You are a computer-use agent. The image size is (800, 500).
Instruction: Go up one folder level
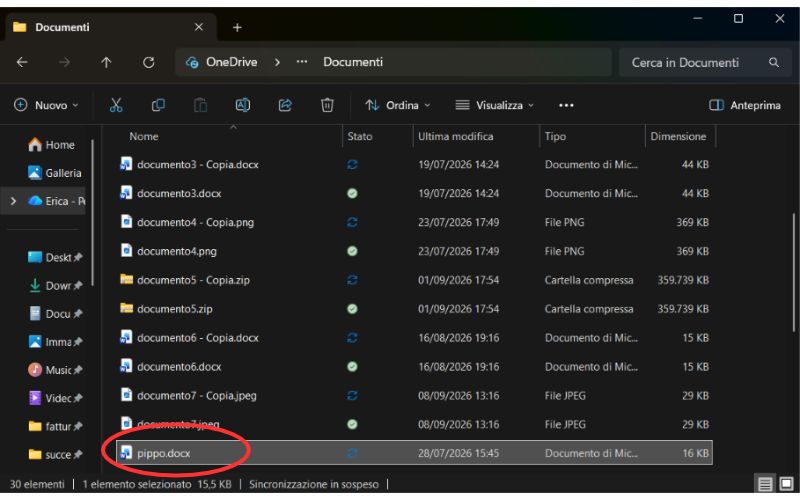106,62
